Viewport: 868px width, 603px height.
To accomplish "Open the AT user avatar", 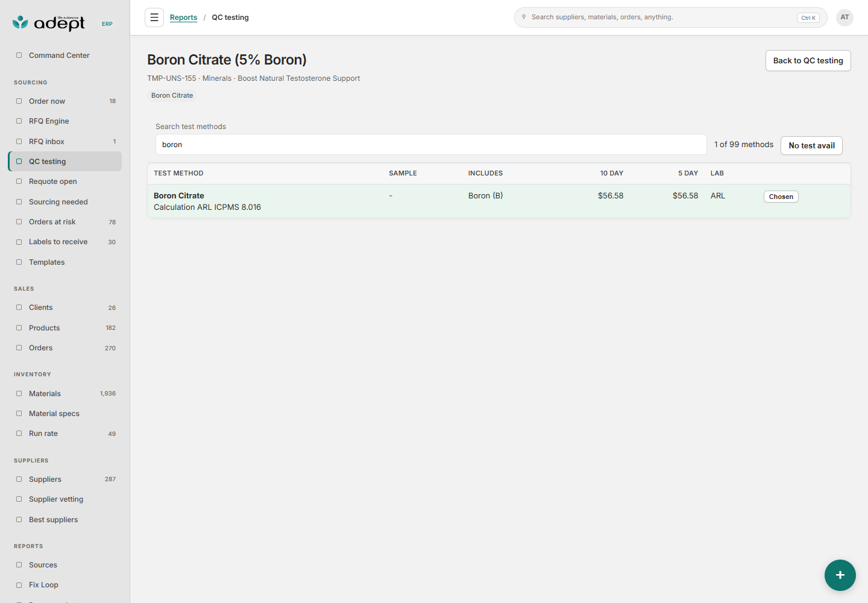I will [844, 17].
